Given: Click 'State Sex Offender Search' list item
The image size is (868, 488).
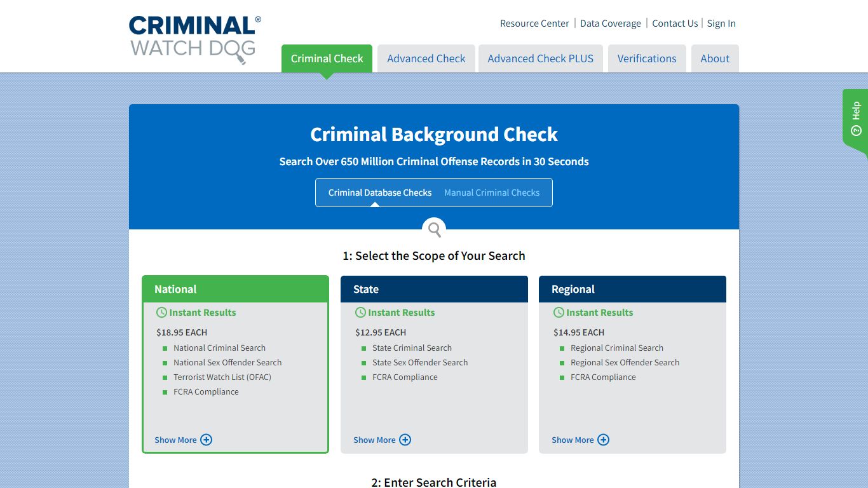Looking at the screenshot, I should pyautogui.click(x=420, y=362).
